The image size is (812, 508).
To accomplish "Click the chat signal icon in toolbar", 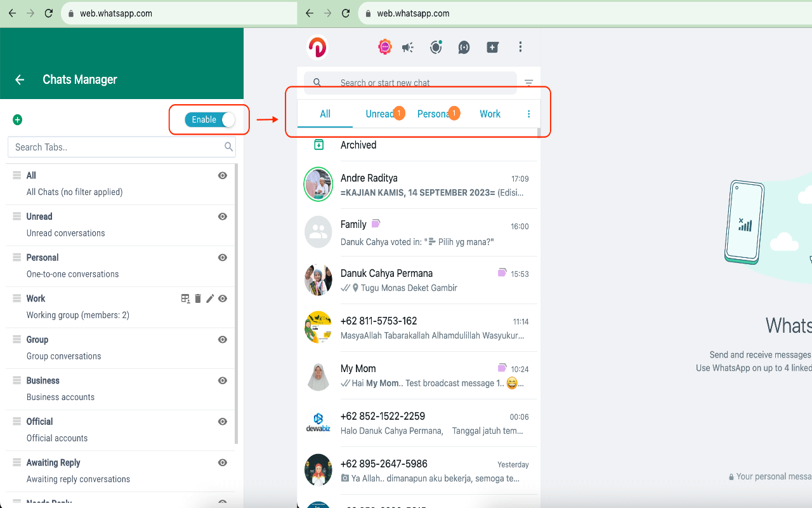I will coord(464,47).
